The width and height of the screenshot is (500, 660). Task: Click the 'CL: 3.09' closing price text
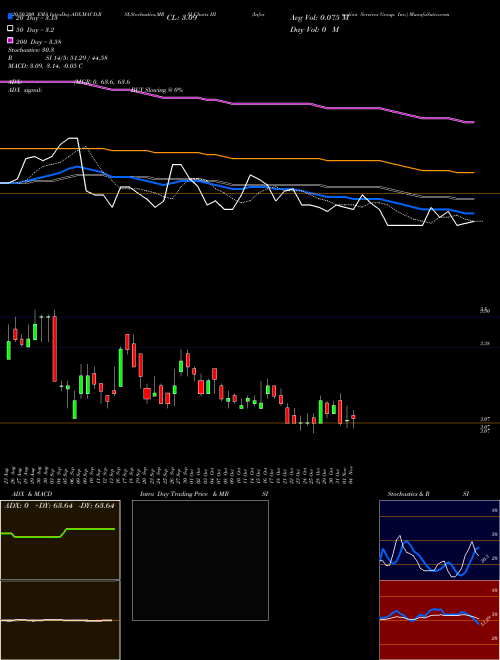tap(182, 18)
